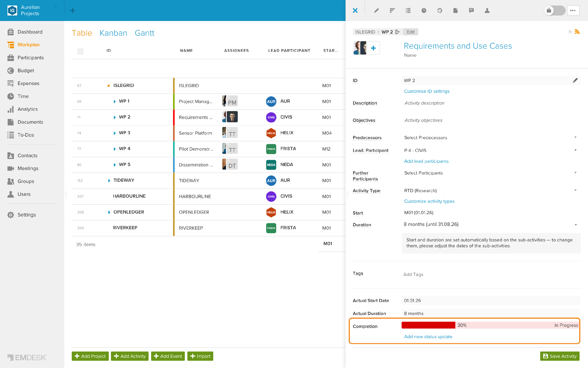588x368 pixels.
Task: Click Add new status update link
Action: pyautogui.click(x=428, y=337)
